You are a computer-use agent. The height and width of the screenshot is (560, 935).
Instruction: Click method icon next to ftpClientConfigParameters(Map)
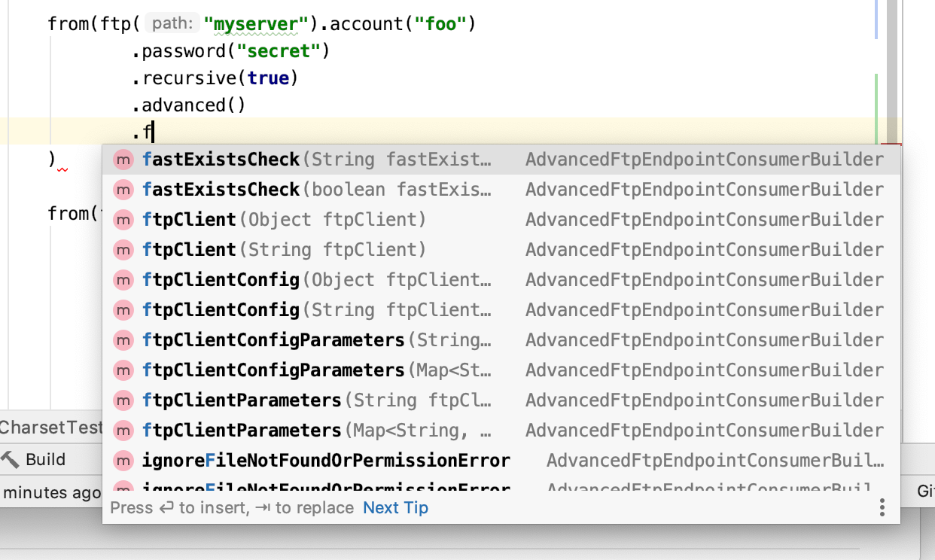123,370
